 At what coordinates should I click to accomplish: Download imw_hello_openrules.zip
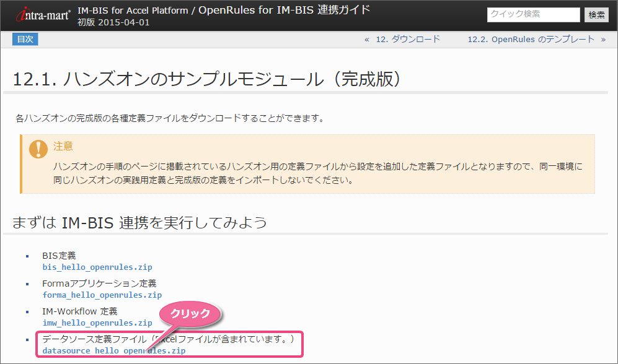point(97,323)
